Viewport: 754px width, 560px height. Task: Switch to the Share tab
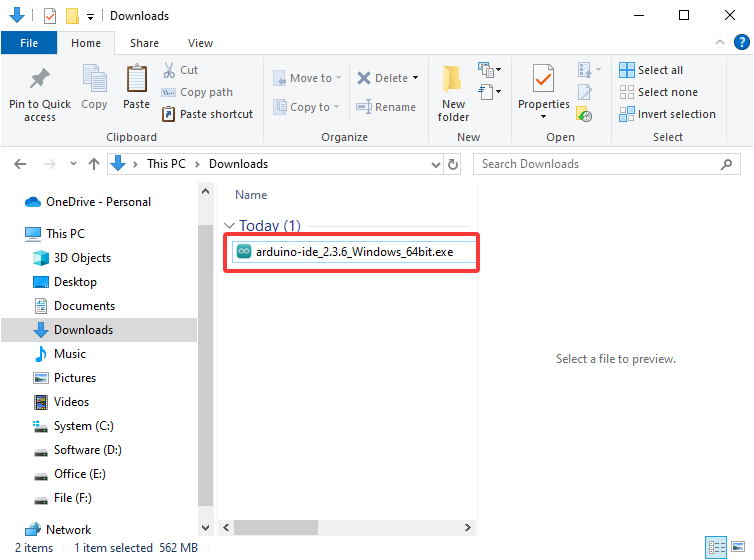(144, 43)
